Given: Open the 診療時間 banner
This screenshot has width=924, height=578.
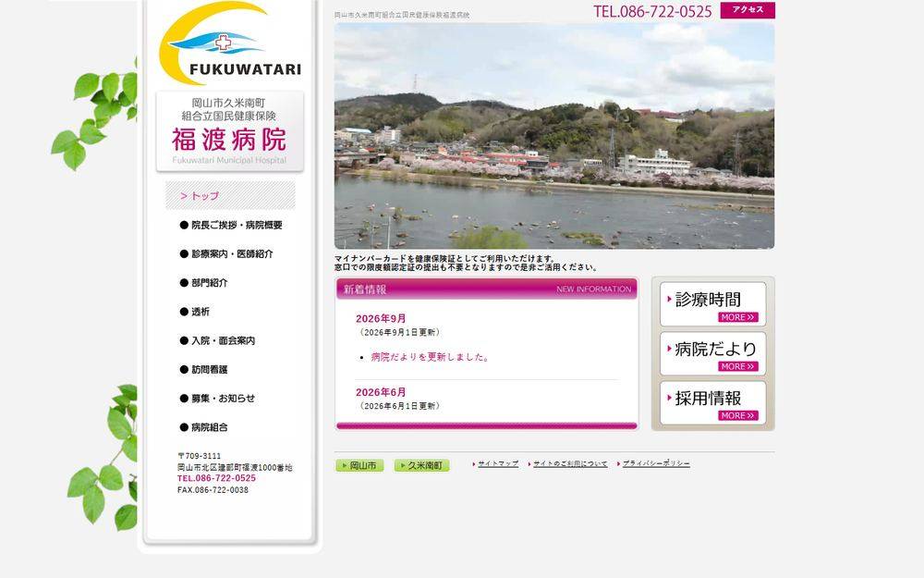Looking at the screenshot, I should (x=713, y=303).
